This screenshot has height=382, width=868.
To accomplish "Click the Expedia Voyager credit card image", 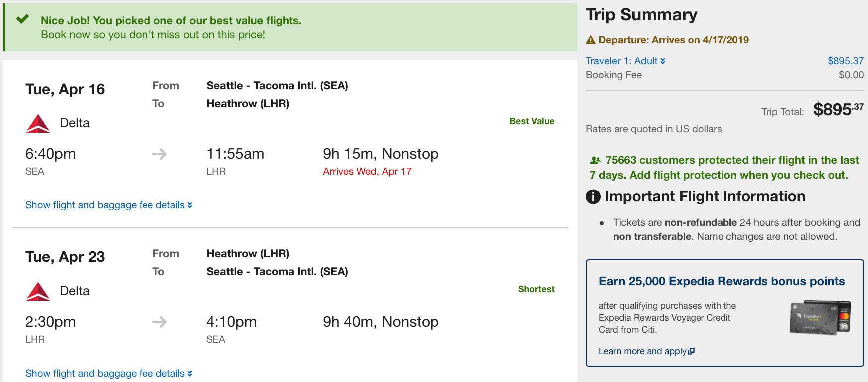I will point(820,317).
